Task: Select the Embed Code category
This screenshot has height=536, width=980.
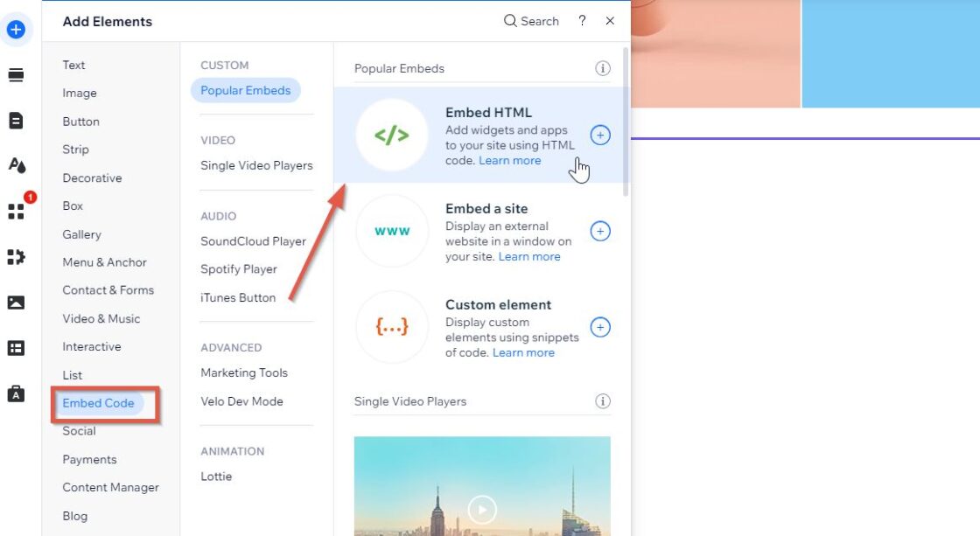Action: click(97, 403)
